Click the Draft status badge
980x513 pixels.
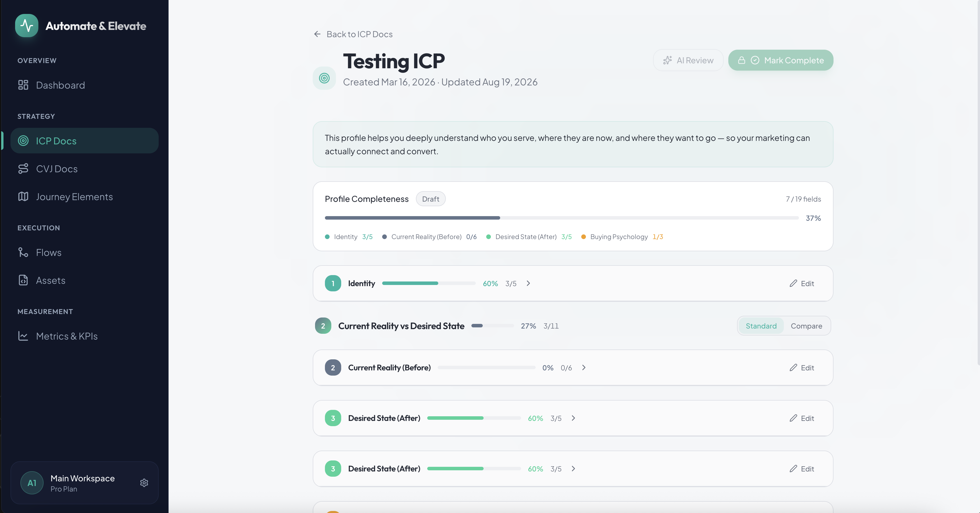[431, 199]
